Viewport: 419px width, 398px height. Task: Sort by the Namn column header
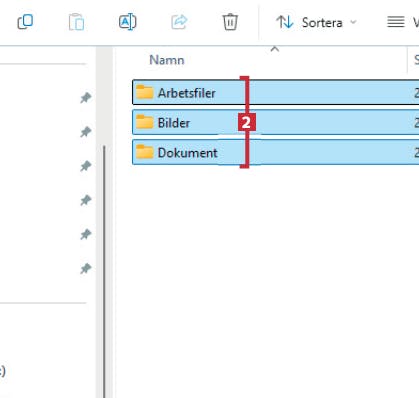point(167,60)
